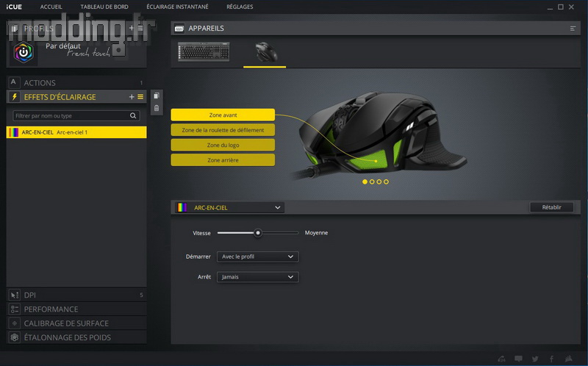Select the keyboard device thumbnail

pos(204,51)
